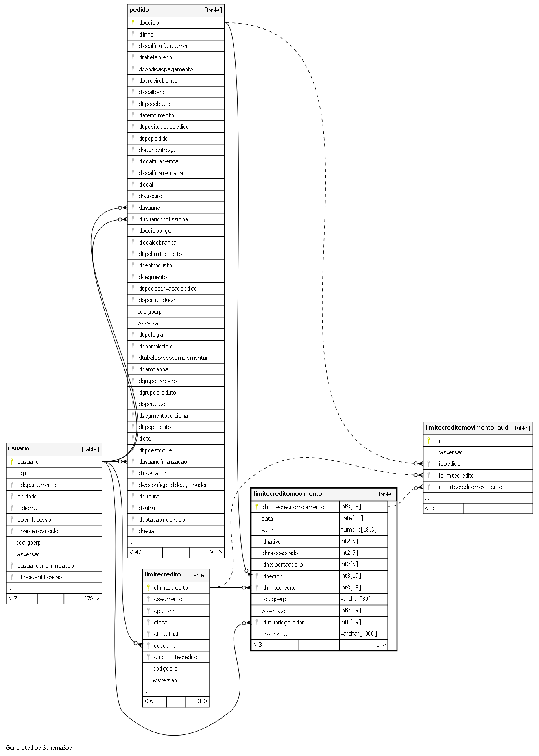Click the yellow primary key icon beside idpedido
This screenshot has width=539, height=756.
pos(133,23)
